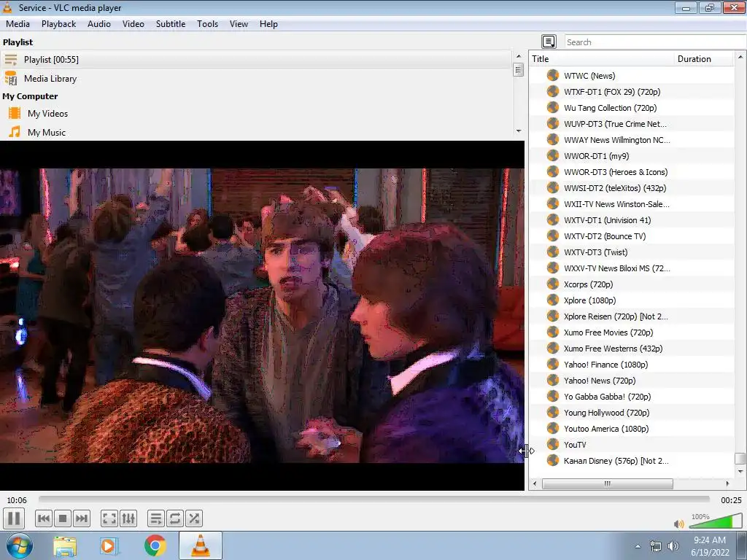Seek within the playback progress bar
This screenshot has width=747, height=560.
pos(374,499)
